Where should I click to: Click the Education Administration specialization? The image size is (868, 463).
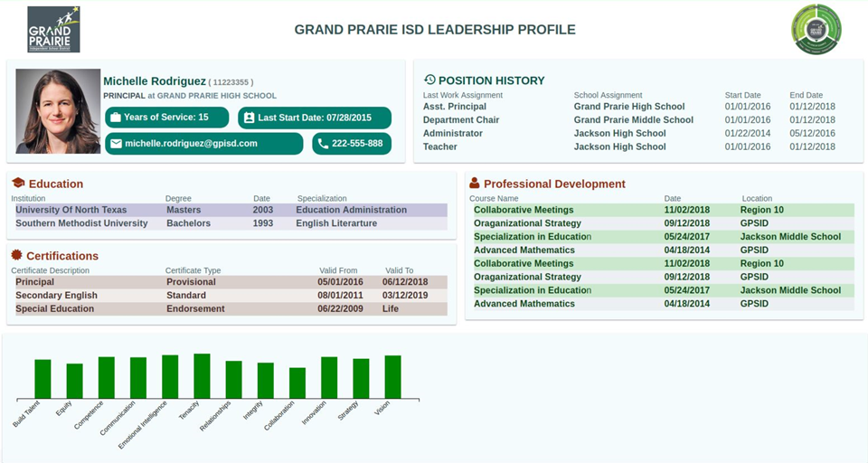click(x=352, y=210)
